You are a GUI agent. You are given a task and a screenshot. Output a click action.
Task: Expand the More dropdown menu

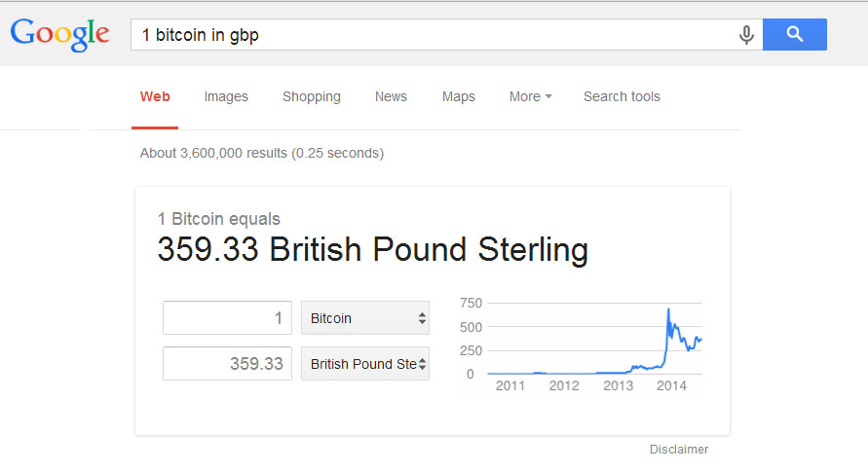(x=530, y=96)
